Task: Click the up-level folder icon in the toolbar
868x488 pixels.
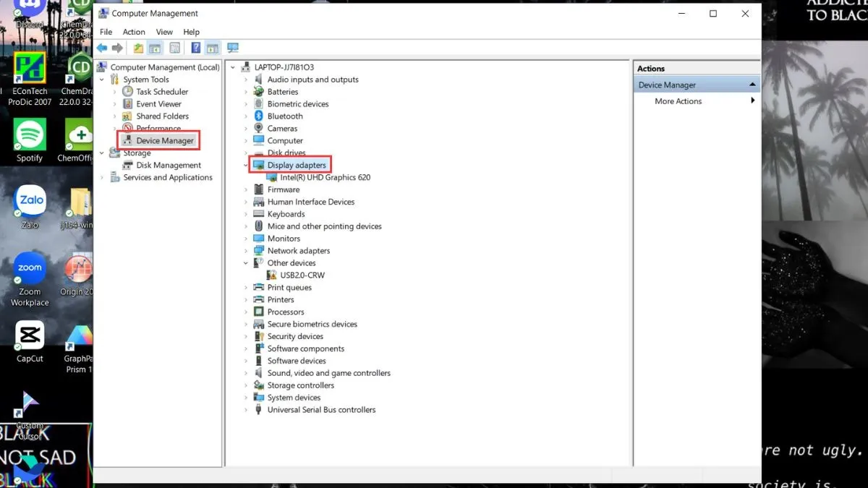Action: click(137, 48)
